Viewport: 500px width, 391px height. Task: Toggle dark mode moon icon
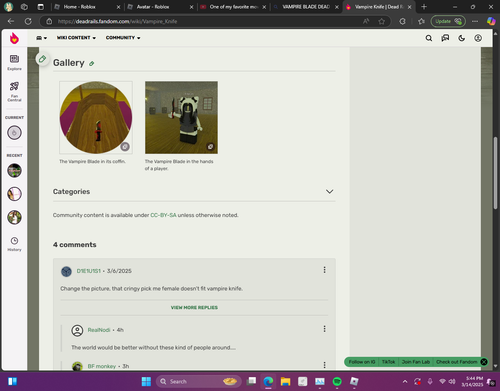click(461, 38)
